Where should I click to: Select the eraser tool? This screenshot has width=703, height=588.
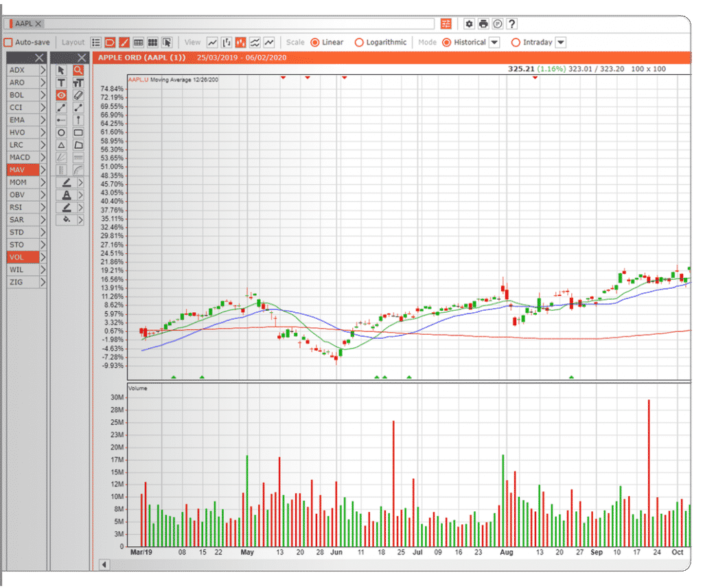tap(78, 95)
